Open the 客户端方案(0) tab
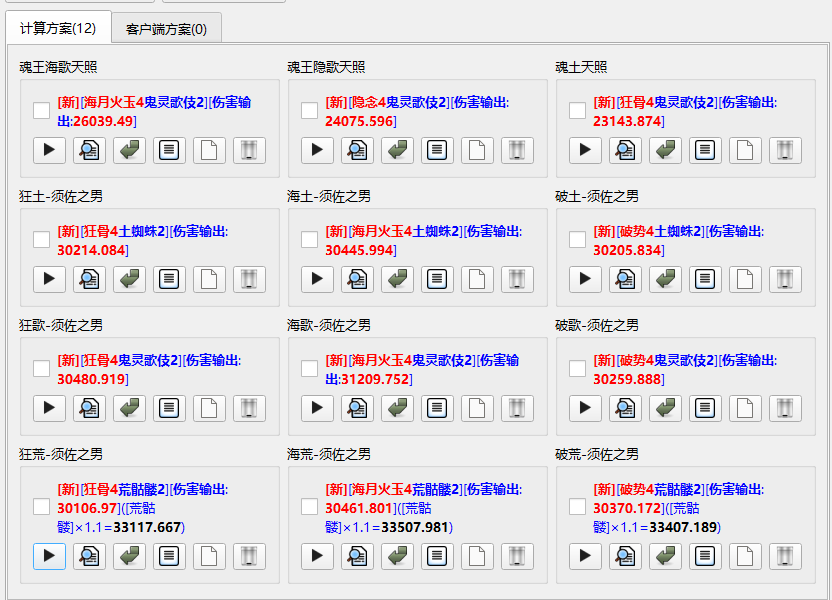 pos(166,29)
